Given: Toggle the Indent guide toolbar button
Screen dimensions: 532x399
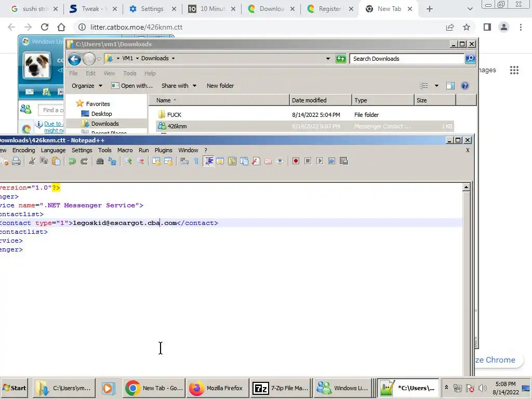Looking at the screenshot, I should coord(209,161).
